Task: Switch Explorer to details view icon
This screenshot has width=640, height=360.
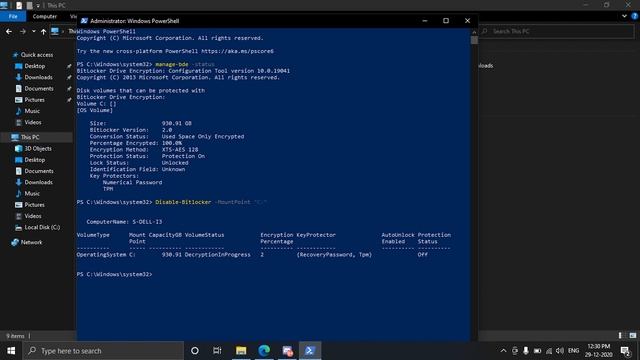Action: [x=620, y=336]
